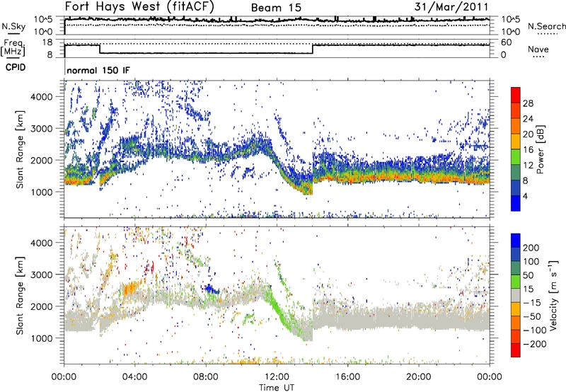The height and width of the screenshot is (392, 566).
Task: Click the date '31/Mar/2011'
Action: pyautogui.click(x=451, y=6)
